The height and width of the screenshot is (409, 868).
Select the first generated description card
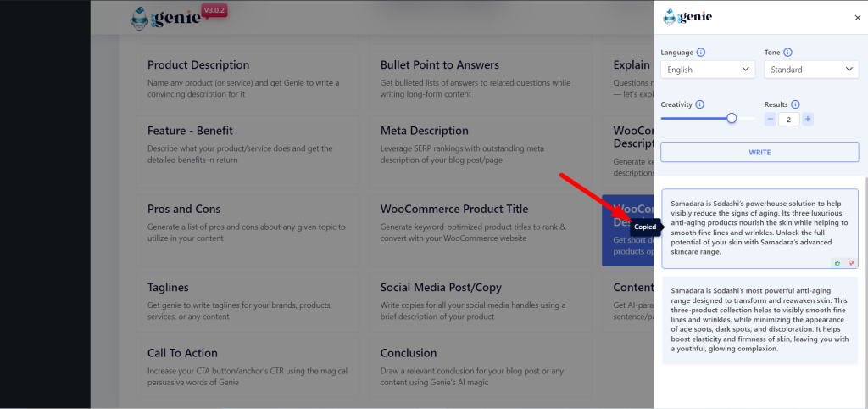pos(759,228)
